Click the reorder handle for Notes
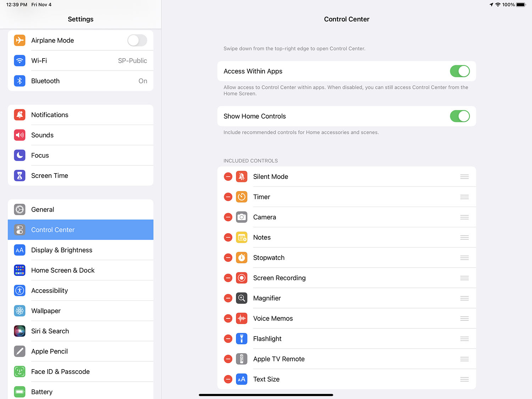532x399 pixels. [x=464, y=237]
